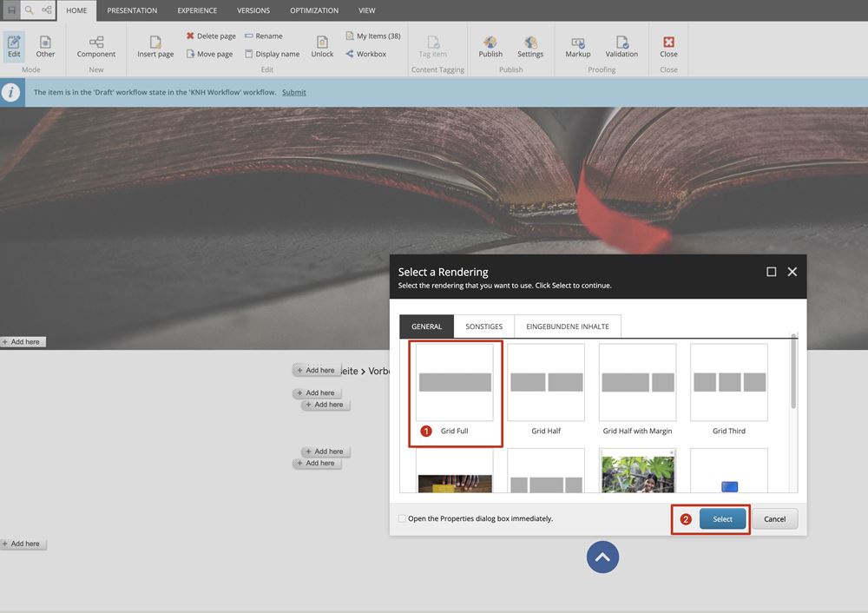Run the Validation tool
This screenshot has width=868, height=613.
click(x=621, y=42)
